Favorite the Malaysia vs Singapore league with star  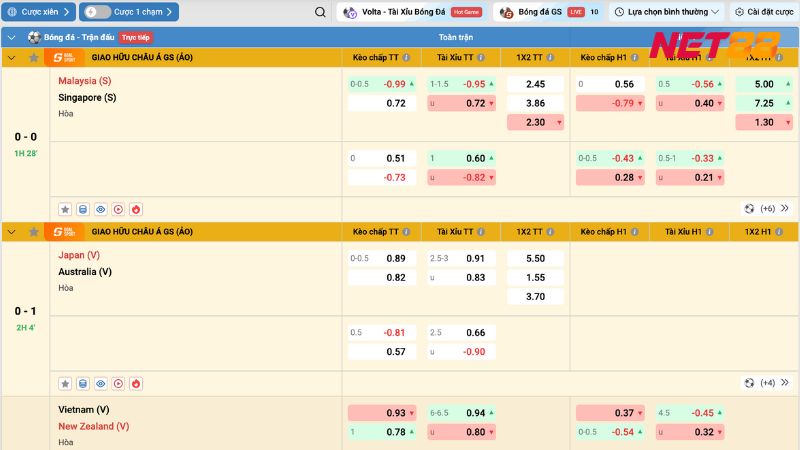(35, 58)
